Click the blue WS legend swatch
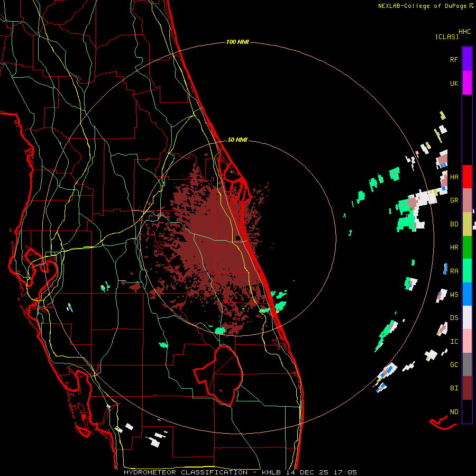Image resolution: width=476 pixels, height=476 pixels. coord(467,294)
